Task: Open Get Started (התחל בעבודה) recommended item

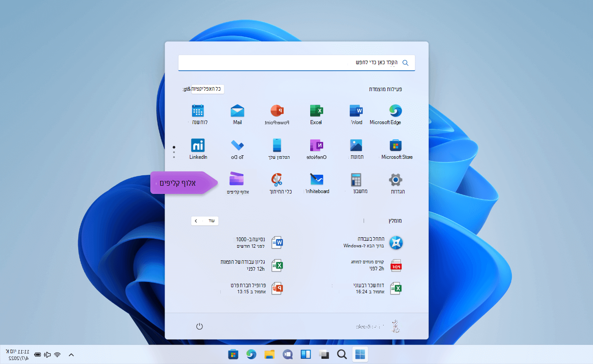Action: click(373, 243)
